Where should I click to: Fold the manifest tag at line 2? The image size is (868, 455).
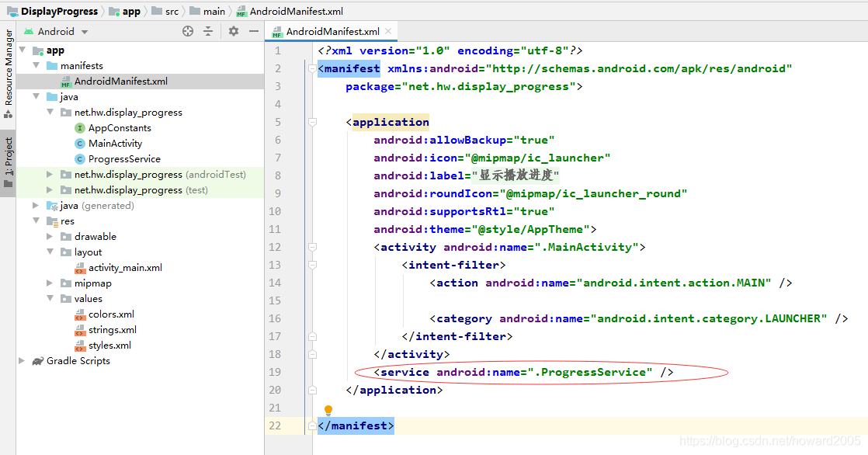coord(312,68)
